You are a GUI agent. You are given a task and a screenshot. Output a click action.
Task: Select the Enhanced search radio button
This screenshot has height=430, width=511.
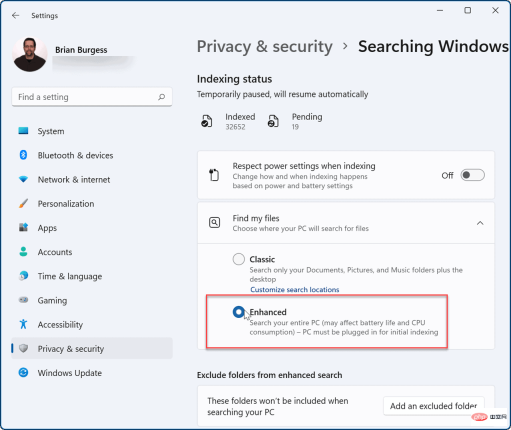(239, 312)
